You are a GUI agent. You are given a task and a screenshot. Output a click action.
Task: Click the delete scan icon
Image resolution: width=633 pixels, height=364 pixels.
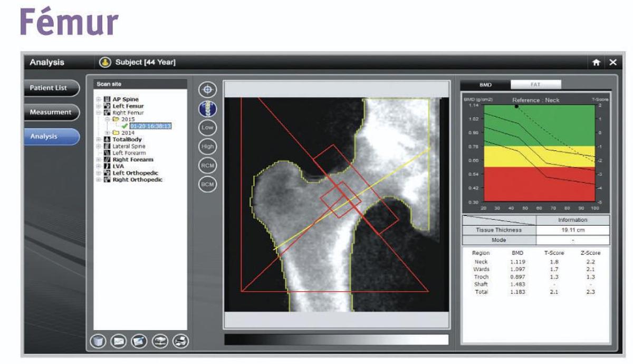(x=98, y=340)
